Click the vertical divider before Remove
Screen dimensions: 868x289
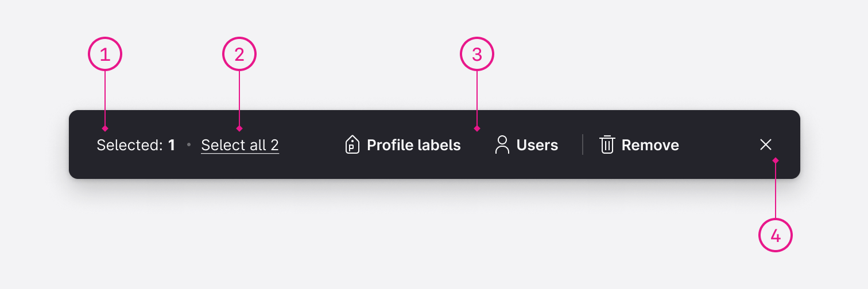[583, 144]
